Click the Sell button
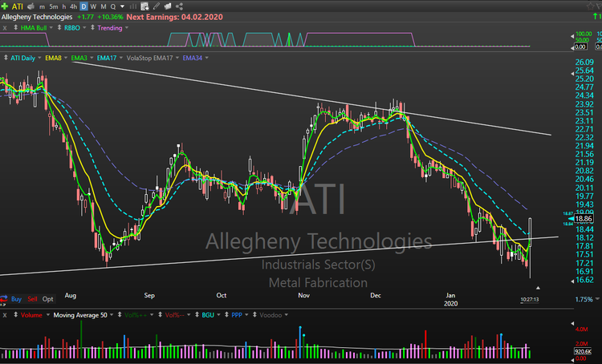The image size is (602, 364). pyautogui.click(x=32, y=298)
